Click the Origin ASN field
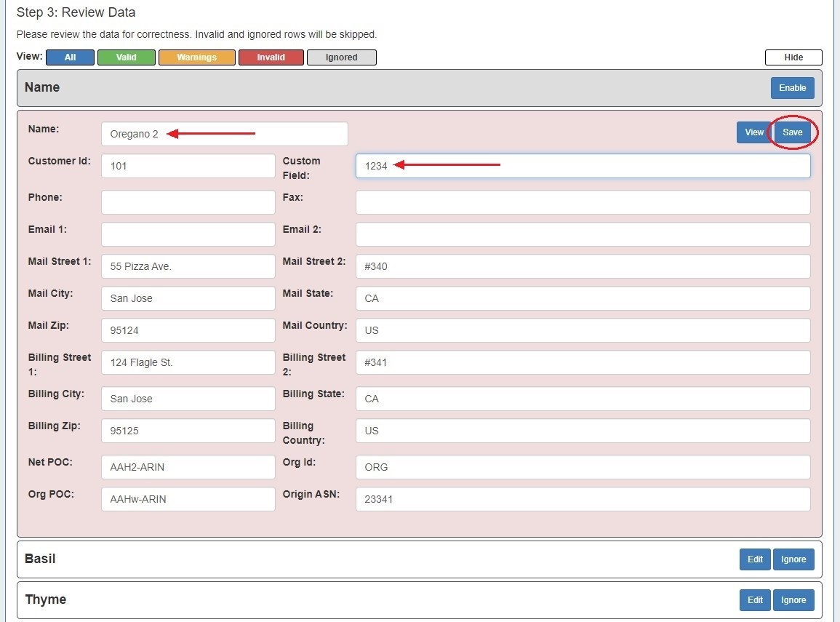This screenshot has width=840, height=622. click(583, 499)
